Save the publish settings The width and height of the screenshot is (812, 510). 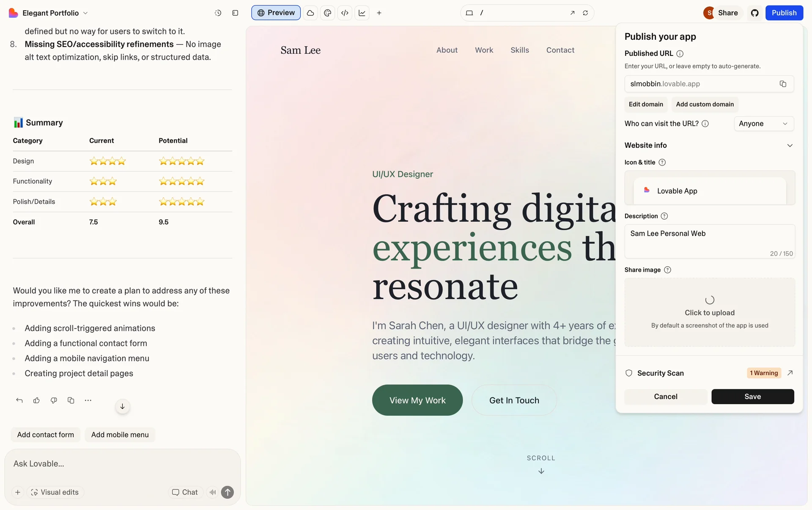[x=752, y=397]
